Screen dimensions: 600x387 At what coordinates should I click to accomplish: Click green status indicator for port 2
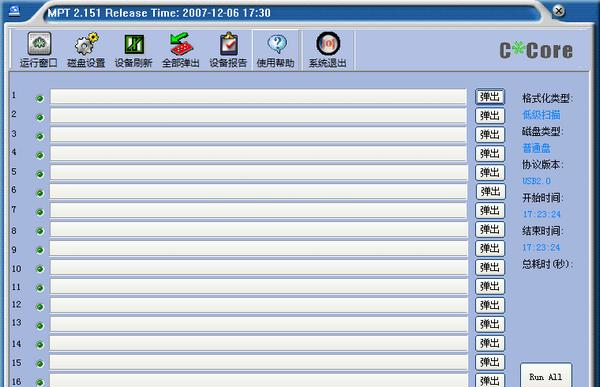click(x=40, y=117)
